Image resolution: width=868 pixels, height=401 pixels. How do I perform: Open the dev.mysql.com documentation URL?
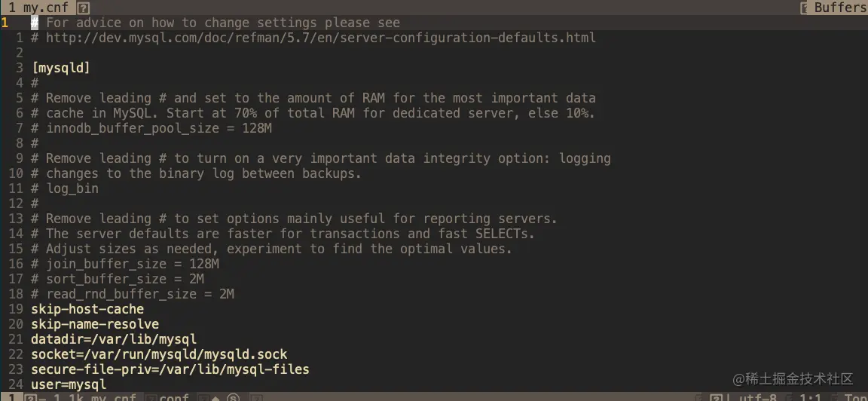point(321,38)
